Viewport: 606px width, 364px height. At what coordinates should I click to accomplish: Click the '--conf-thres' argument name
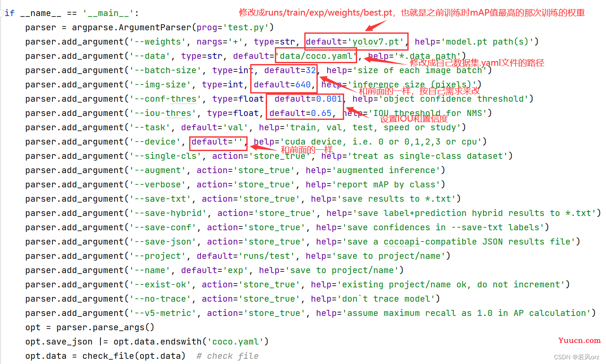165,99
